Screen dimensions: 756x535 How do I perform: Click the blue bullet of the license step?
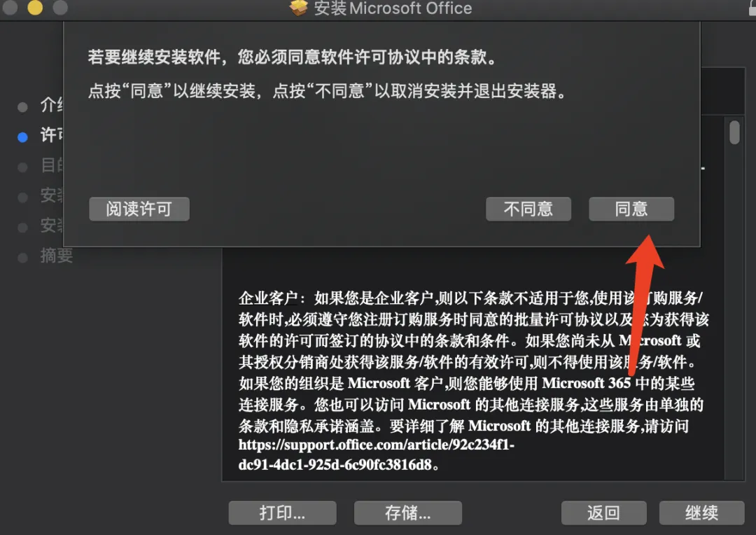click(22, 137)
